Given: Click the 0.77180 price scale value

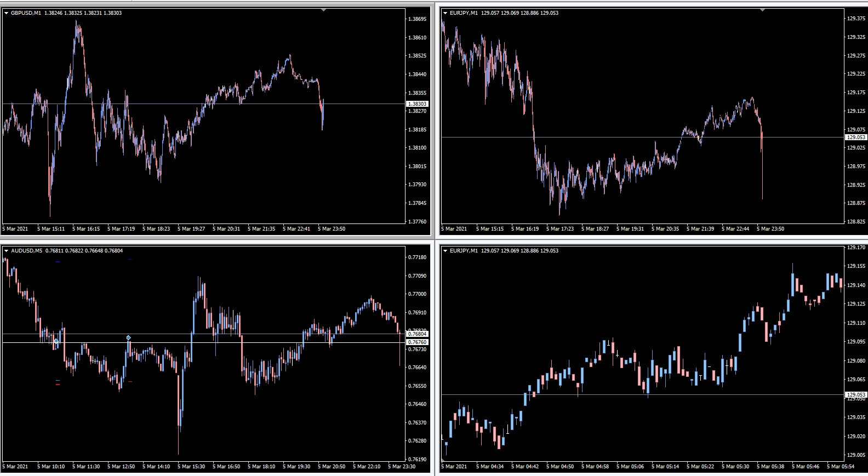Looking at the screenshot, I should tap(417, 257).
